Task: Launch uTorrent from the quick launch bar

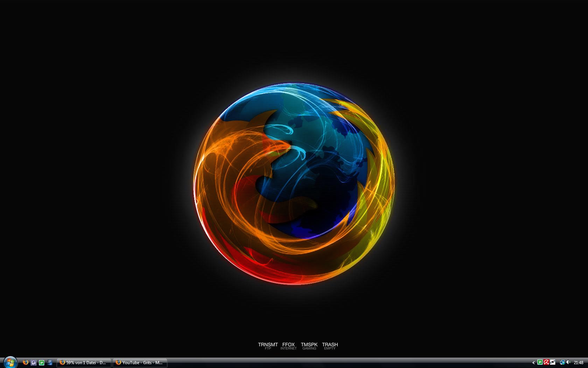Action: tap(42, 362)
